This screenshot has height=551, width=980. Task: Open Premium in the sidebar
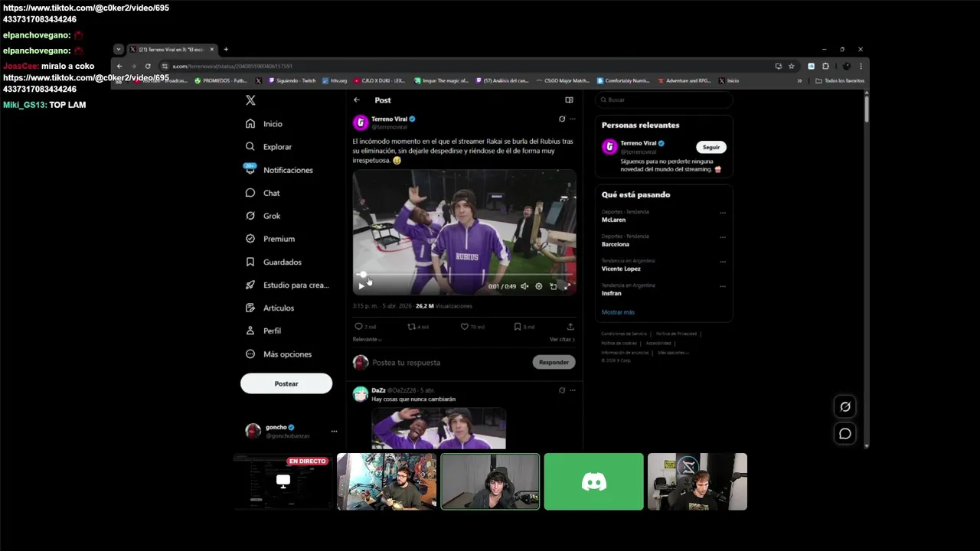point(270,239)
